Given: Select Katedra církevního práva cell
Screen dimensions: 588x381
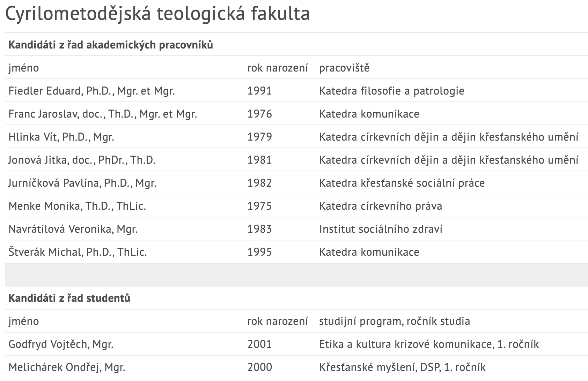Looking at the screenshot, I should 380,206.
